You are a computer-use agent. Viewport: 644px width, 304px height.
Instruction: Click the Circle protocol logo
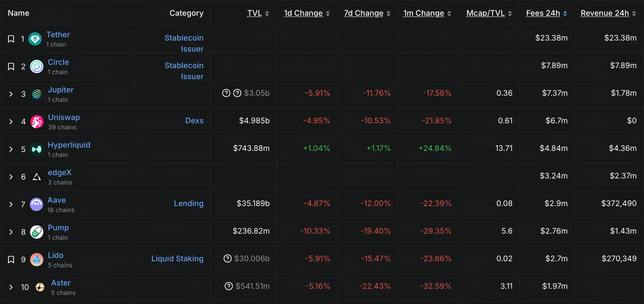pyautogui.click(x=36, y=66)
